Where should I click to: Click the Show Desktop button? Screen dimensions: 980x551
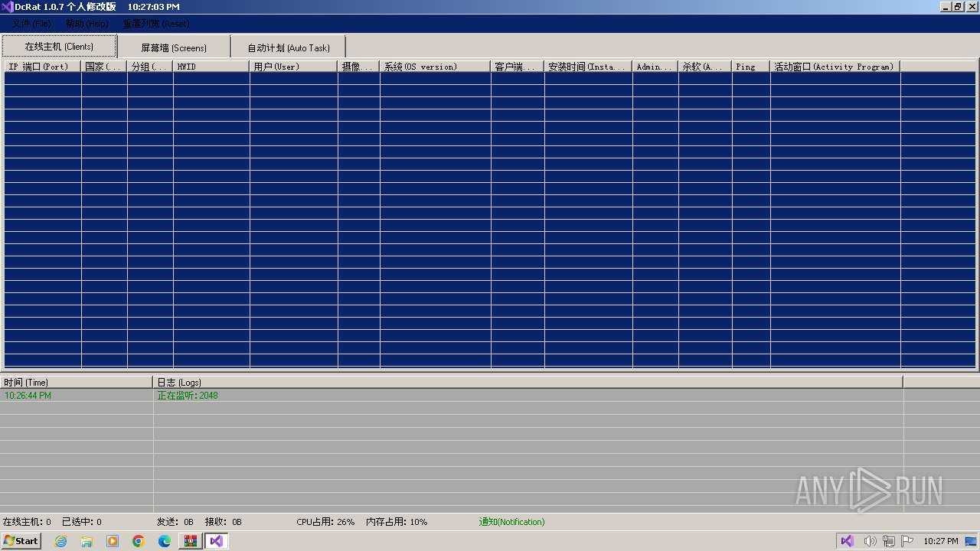point(971,541)
